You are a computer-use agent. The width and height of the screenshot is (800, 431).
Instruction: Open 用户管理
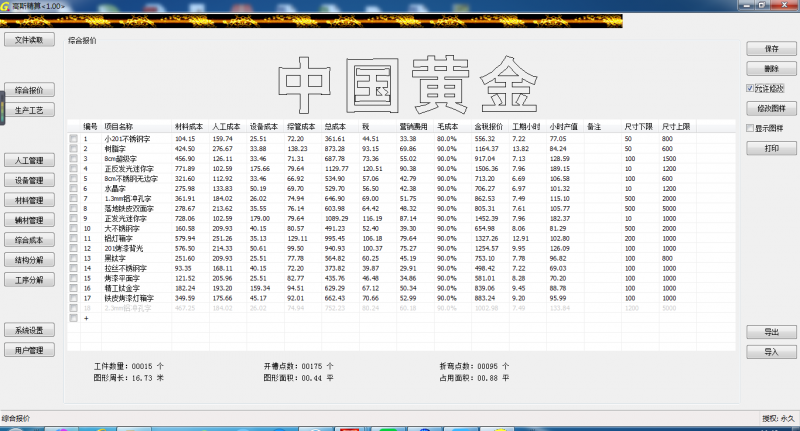[x=29, y=350]
